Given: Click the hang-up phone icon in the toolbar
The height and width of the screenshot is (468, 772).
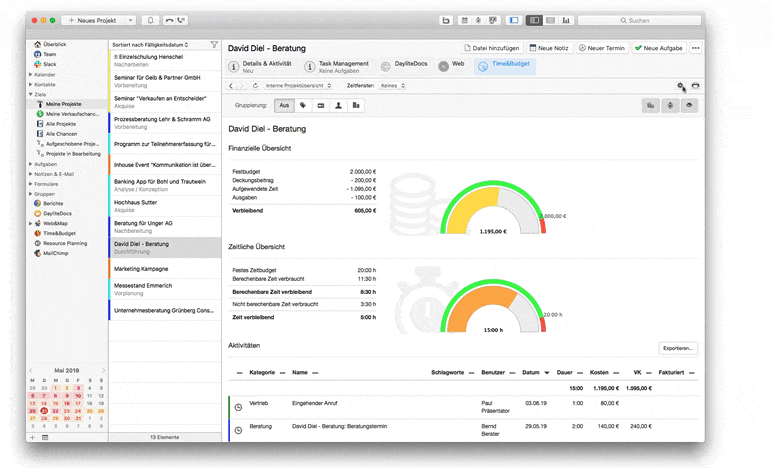Looking at the screenshot, I should click(169, 20).
